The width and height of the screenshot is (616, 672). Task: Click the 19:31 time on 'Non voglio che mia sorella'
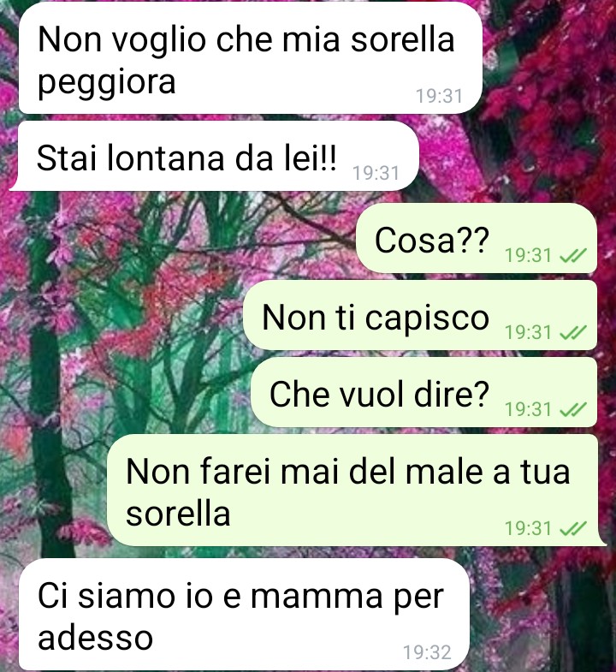pyautogui.click(x=440, y=96)
